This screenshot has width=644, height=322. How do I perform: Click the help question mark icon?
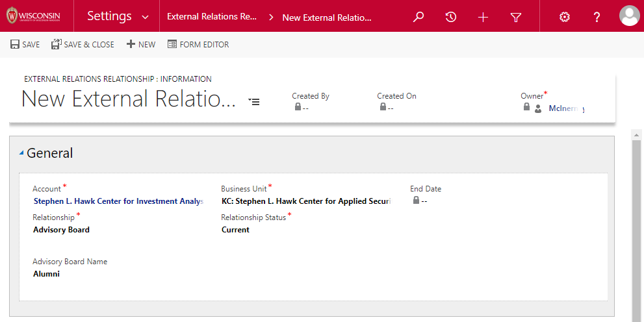click(597, 17)
